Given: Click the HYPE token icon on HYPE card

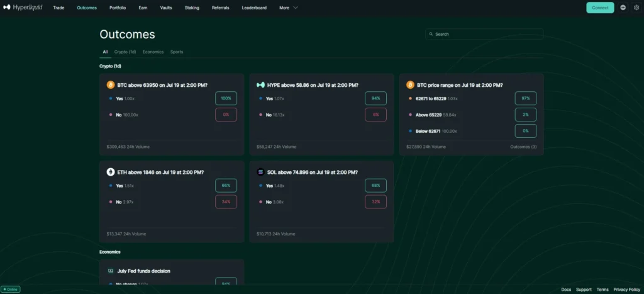Looking at the screenshot, I should [260, 85].
